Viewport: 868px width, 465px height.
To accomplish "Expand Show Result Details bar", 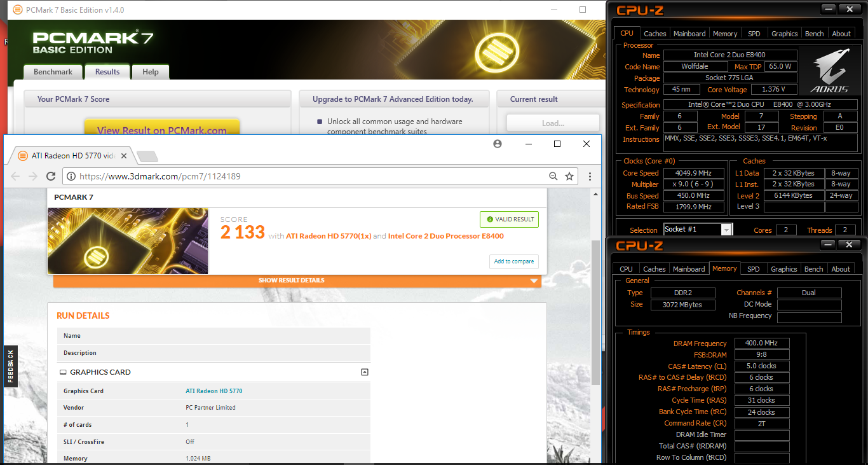I will point(297,281).
